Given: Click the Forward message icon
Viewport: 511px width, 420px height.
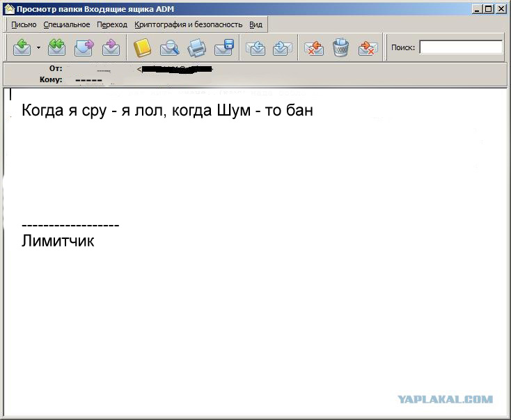Looking at the screenshot, I should point(84,47).
